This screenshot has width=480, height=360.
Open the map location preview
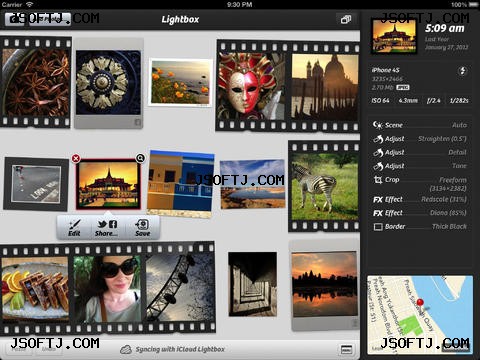click(420, 315)
